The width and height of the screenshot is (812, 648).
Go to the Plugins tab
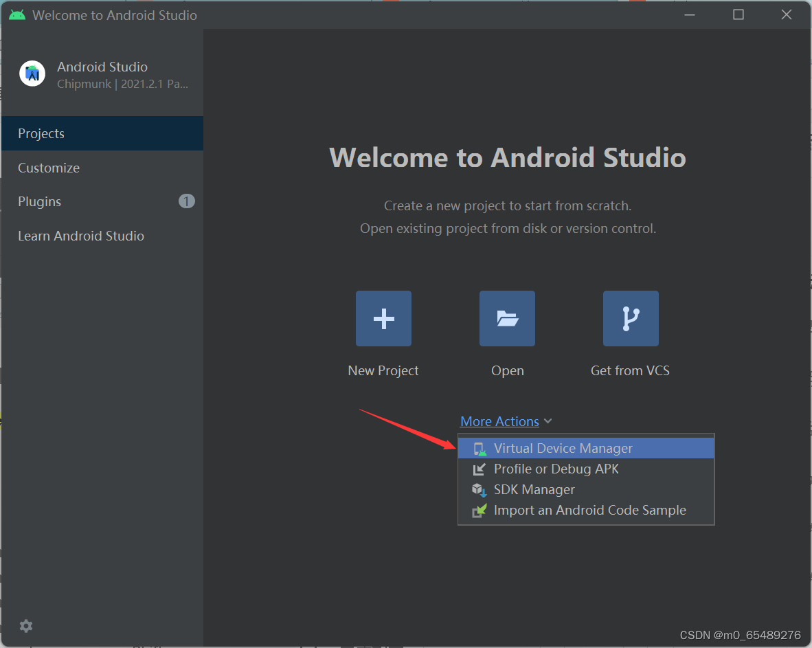tap(102, 201)
